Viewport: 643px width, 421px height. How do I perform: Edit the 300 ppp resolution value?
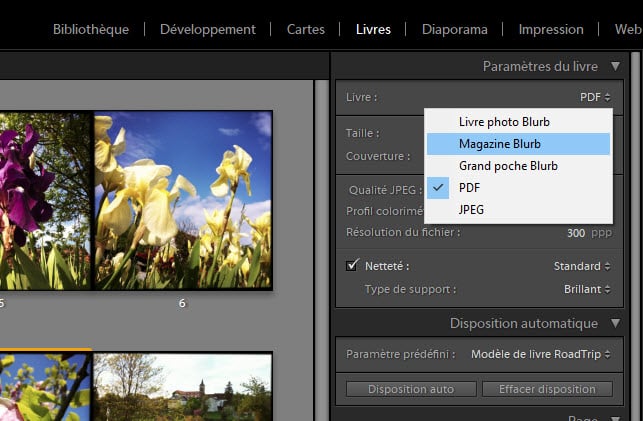click(x=576, y=233)
